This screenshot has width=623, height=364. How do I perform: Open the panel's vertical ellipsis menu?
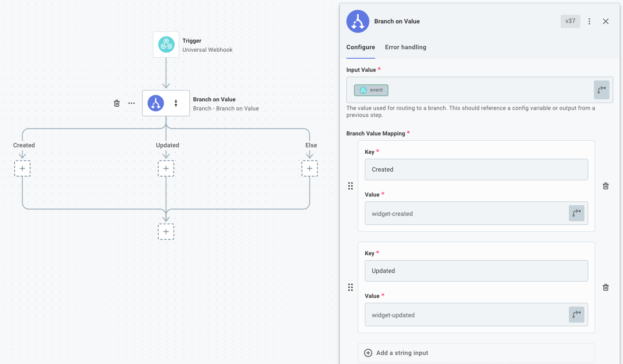coord(589,21)
